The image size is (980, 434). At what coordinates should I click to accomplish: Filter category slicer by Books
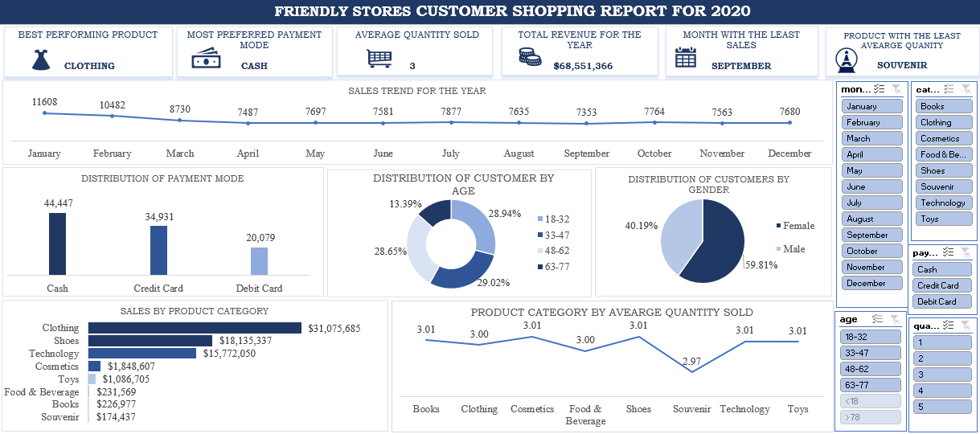pos(943,106)
